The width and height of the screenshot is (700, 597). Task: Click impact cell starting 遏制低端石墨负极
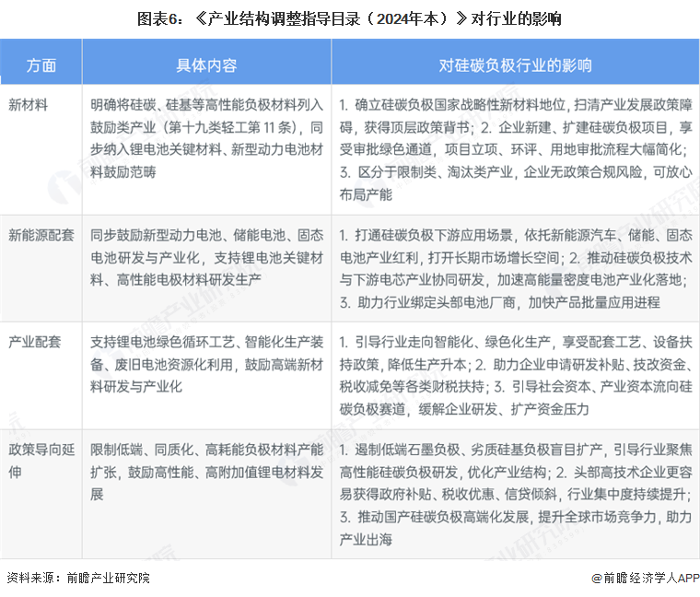pos(516,495)
